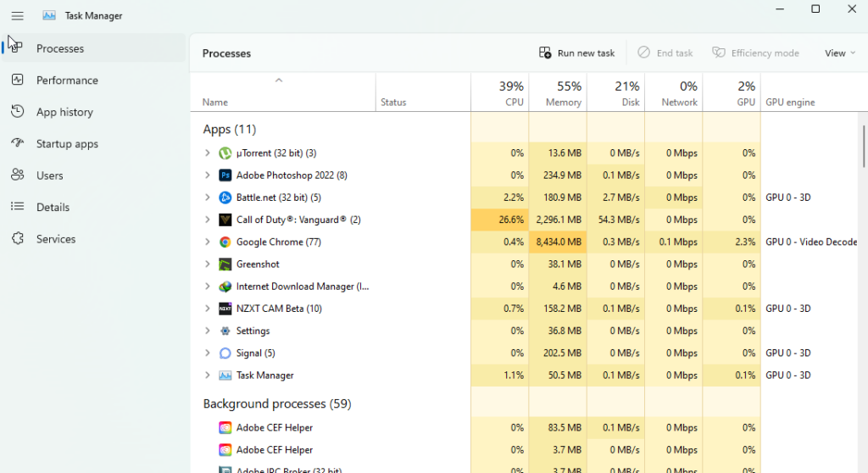Sort processes by CPU column header
This screenshot has width=868, height=473.
(500, 93)
